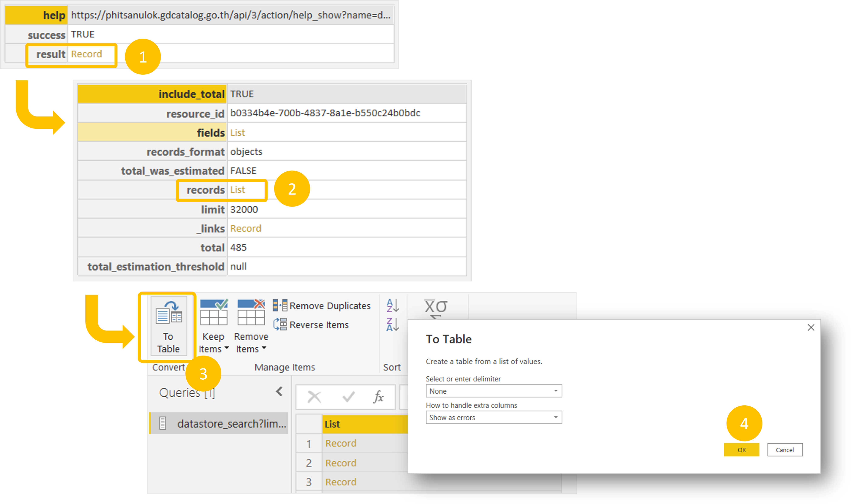851x504 pixels.
Task: Sort the list ascending A to Z
Action: tap(392, 305)
